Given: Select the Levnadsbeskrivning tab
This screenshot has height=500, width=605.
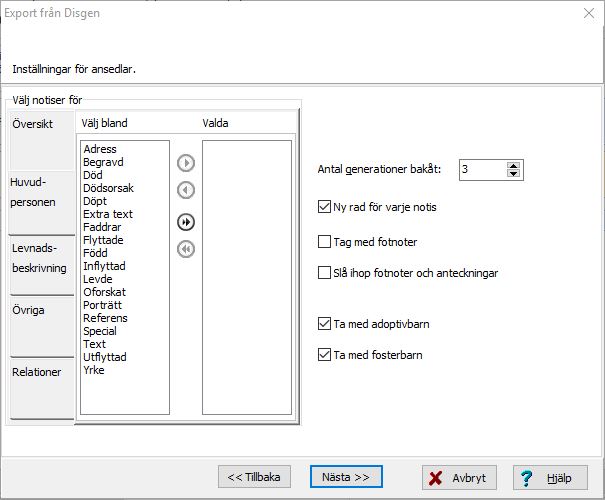Looking at the screenshot, I should point(41,265).
